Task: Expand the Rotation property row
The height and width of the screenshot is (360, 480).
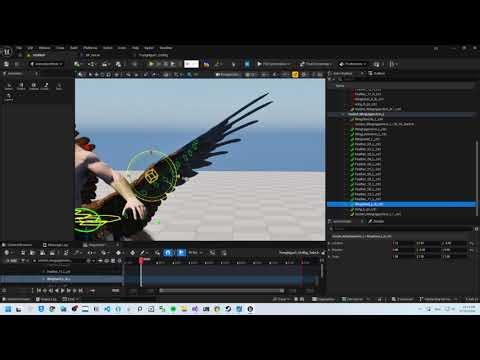Action: point(329,250)
